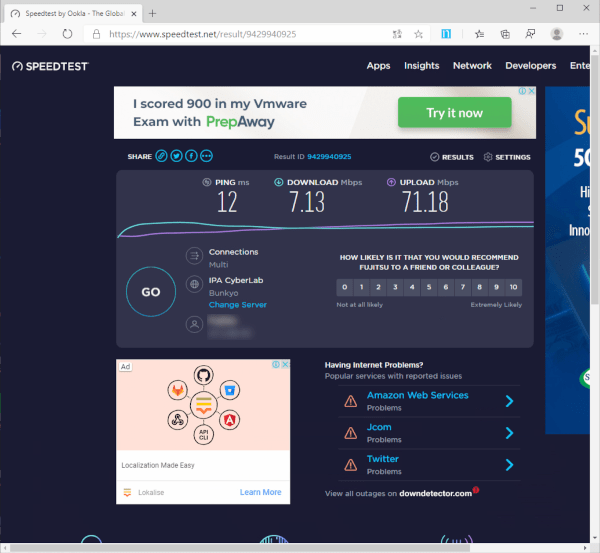The image size is (600, 553).
Task: Click the browser Back arrow
Action: [16, 34]
